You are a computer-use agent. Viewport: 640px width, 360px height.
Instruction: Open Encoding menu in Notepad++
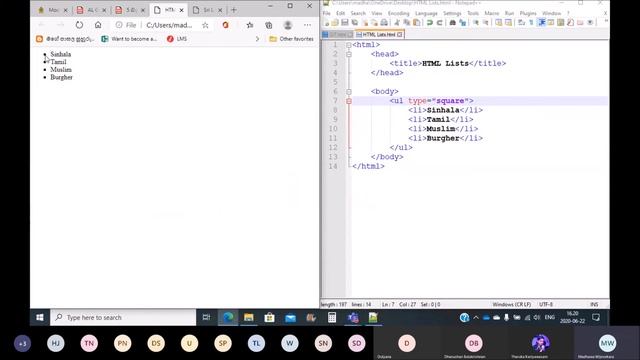pyautogui.click(x=398, y=13)
